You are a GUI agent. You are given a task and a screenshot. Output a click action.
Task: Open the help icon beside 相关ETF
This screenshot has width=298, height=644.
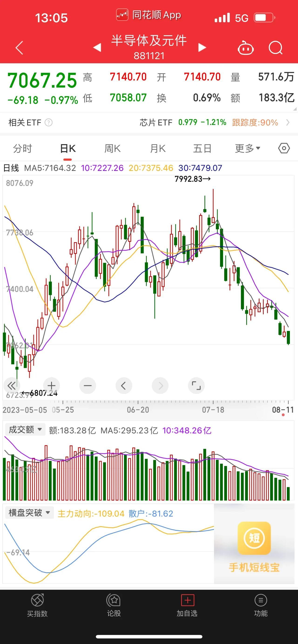pos(48,123)
